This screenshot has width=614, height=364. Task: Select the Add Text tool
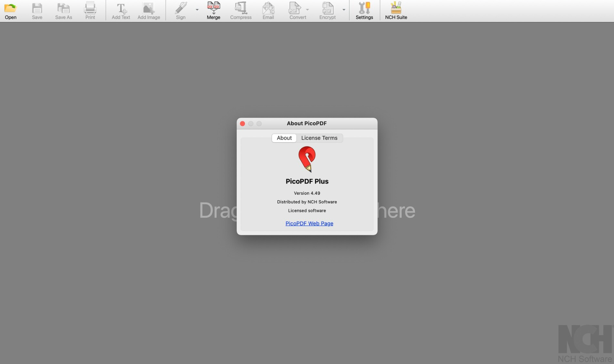[121, 11]
